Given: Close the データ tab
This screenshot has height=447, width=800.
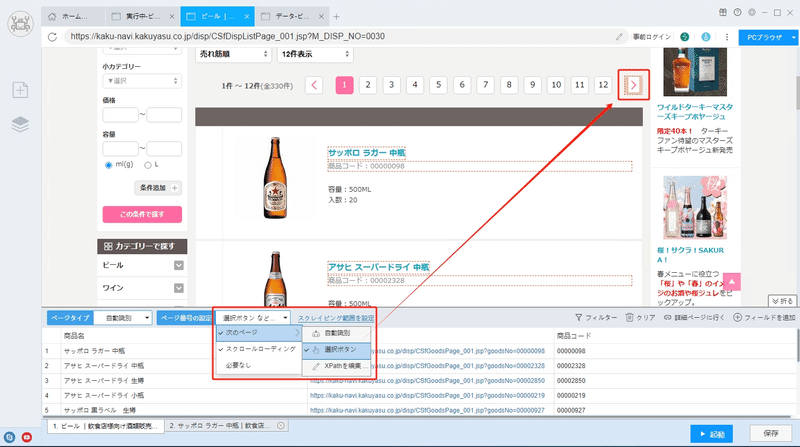Looking at the screenshot, I should point(321,17).
